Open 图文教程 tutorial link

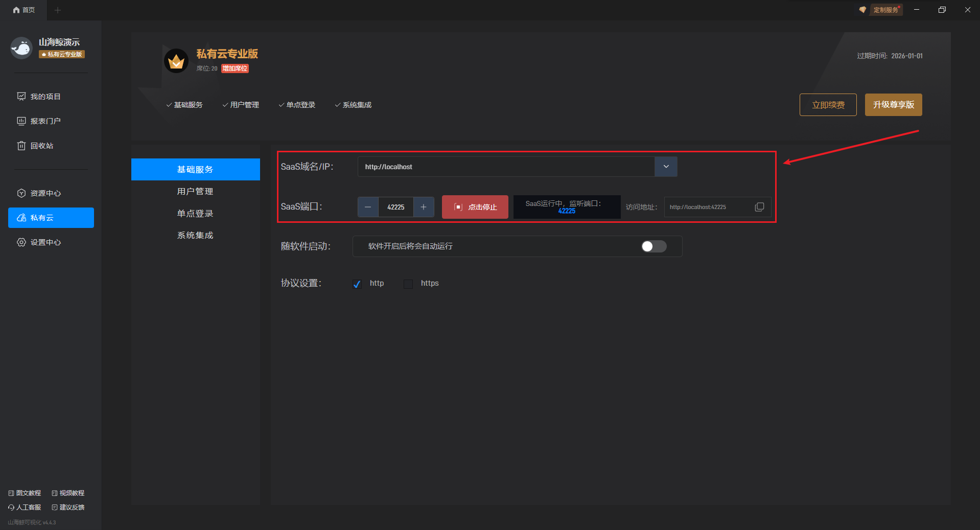click(25, 493)
